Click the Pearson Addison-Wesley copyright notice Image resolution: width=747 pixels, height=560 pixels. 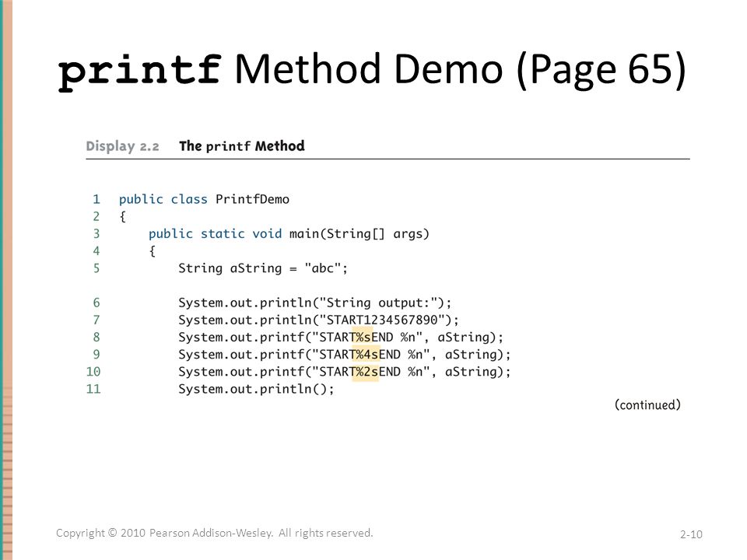[215, 533]
